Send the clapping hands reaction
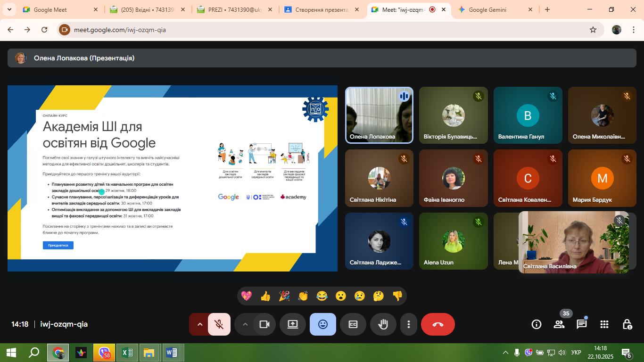 [x=303, y=296]
